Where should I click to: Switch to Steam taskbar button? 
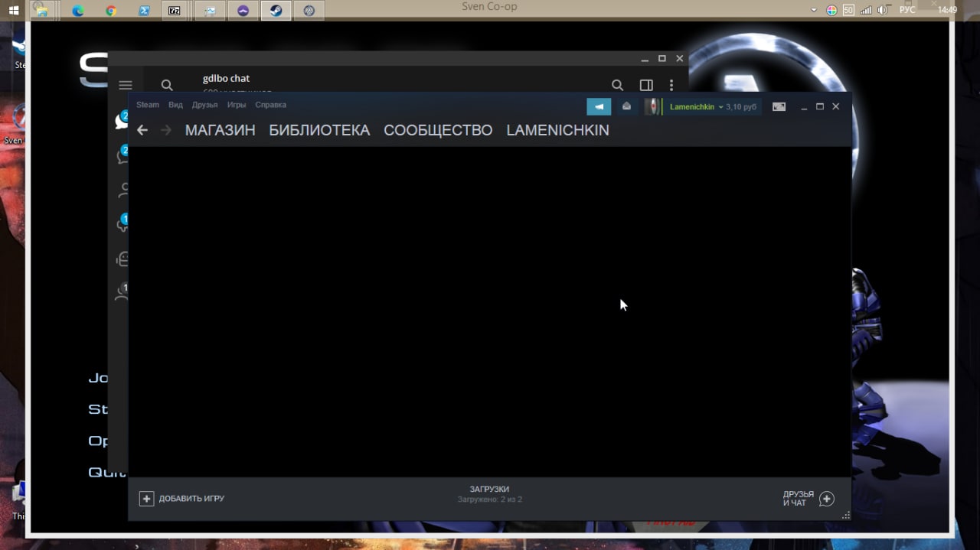click(x=276, y=11)
